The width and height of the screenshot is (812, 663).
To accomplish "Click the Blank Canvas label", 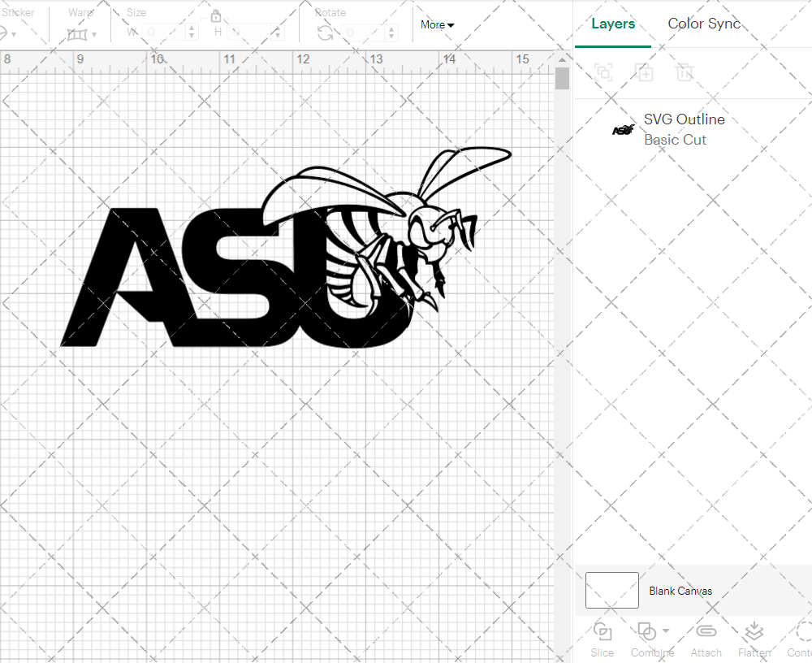I will pyautogui.click(x=681, y=591).
